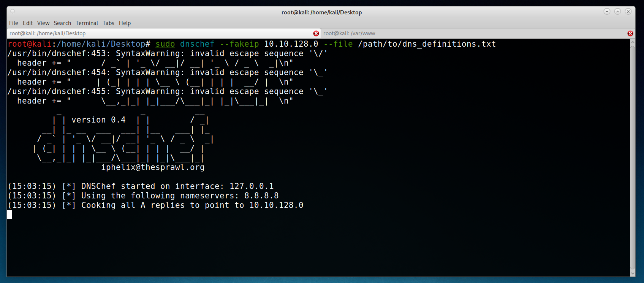Open the window menu icon in title bar
Image resolution: width=644 pixels, height=283 pixels.
click(13, 11)
